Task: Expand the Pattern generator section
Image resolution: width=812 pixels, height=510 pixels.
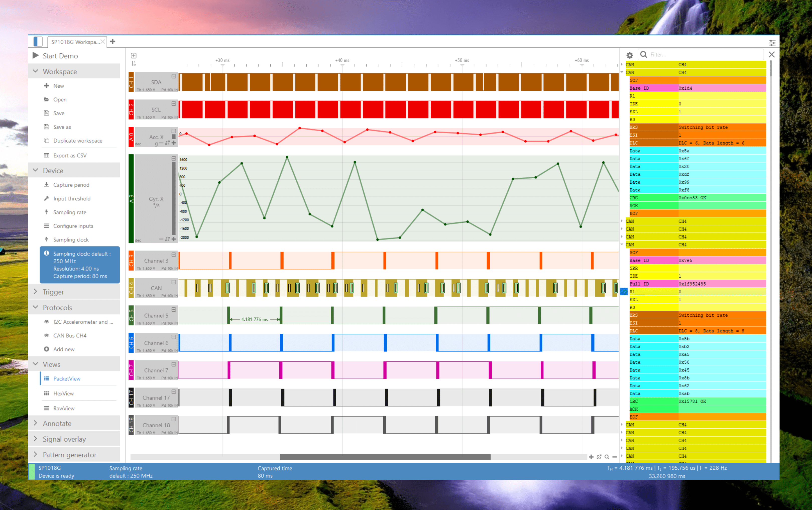Action: click(x=69, y=455)
